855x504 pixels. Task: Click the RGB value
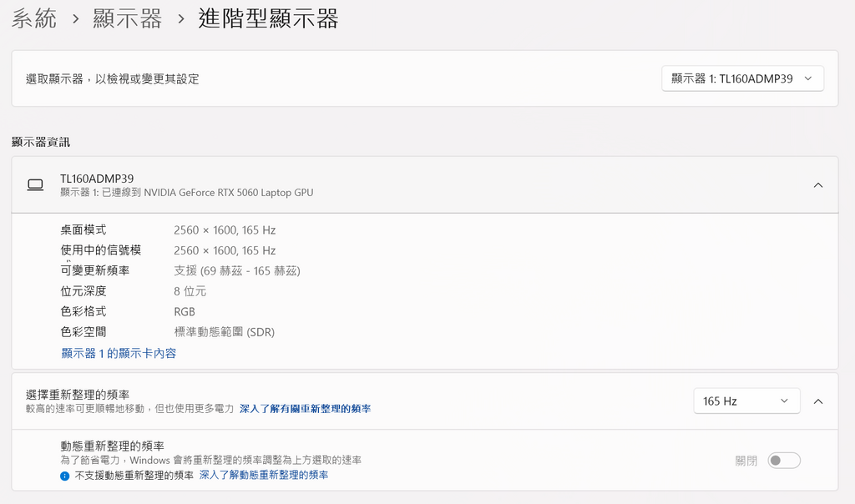(x=185, y=312)
